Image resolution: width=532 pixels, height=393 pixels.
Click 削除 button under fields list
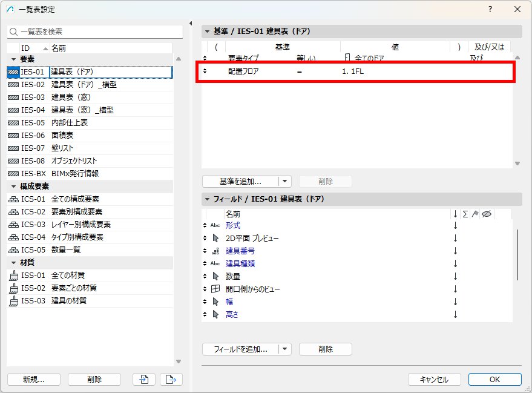[326, 349]
